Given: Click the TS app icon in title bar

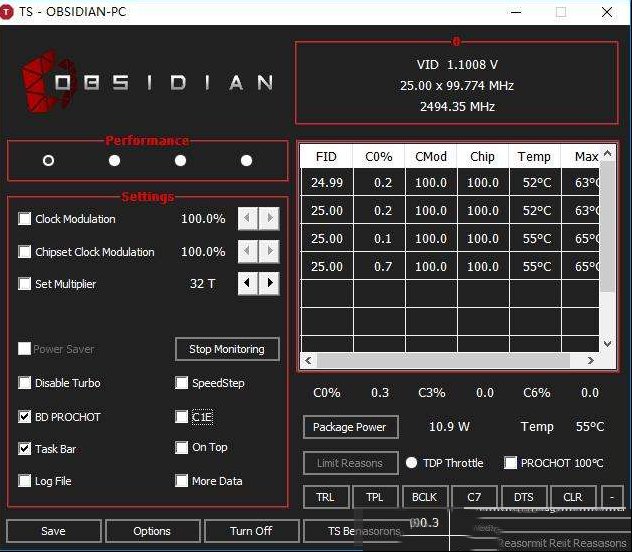Looking at the screenshot, I should coord(7,12).
